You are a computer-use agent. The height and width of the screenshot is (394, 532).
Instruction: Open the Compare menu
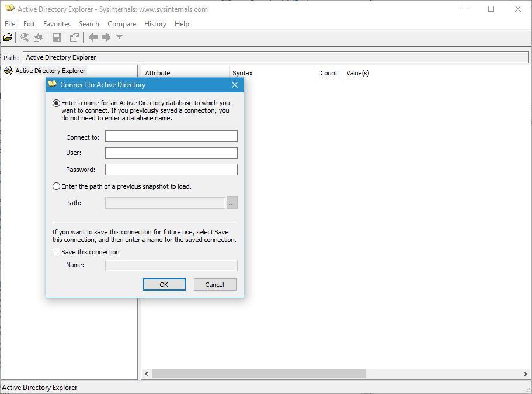pyautogui.click(x=122, y=24)
